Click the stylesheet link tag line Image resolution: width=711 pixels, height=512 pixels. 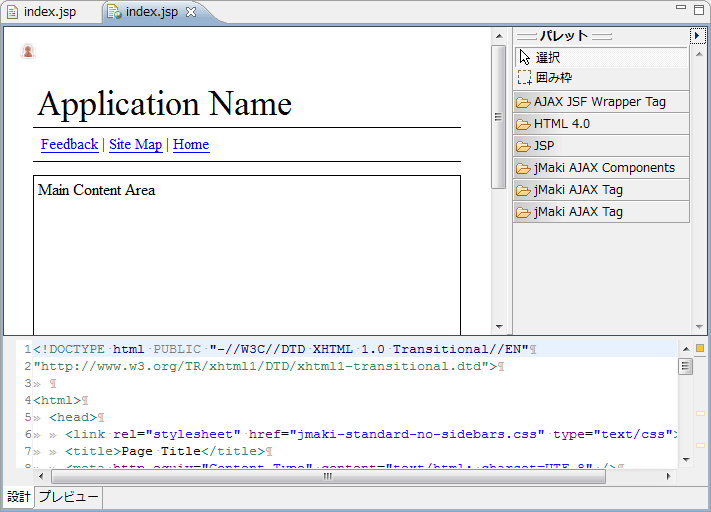(371, 434)
